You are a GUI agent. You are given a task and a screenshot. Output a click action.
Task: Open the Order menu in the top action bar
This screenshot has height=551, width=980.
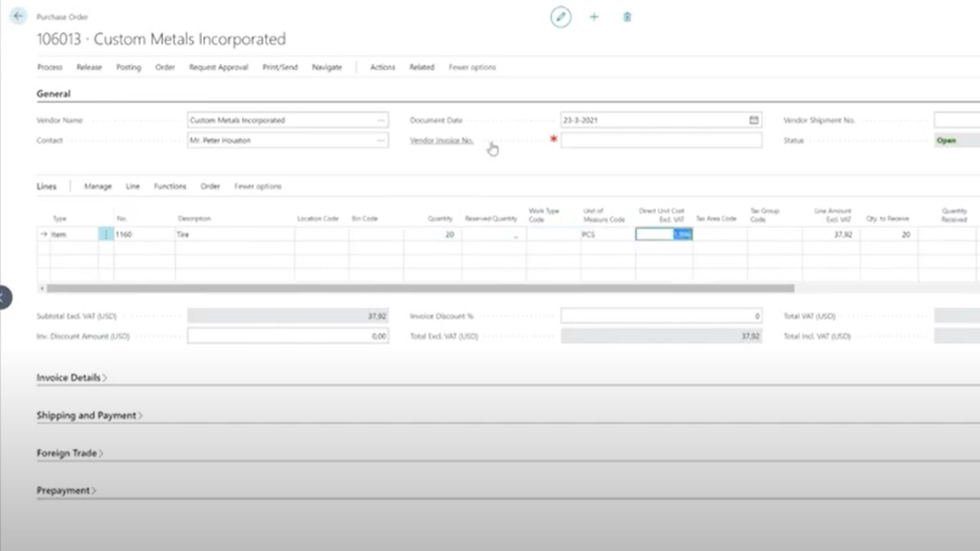click(165, 67)
